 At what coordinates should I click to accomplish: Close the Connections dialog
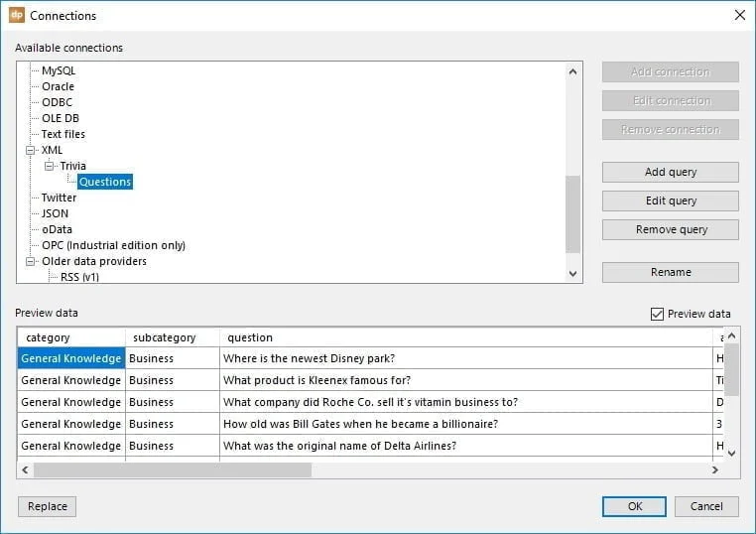[738, 16]
